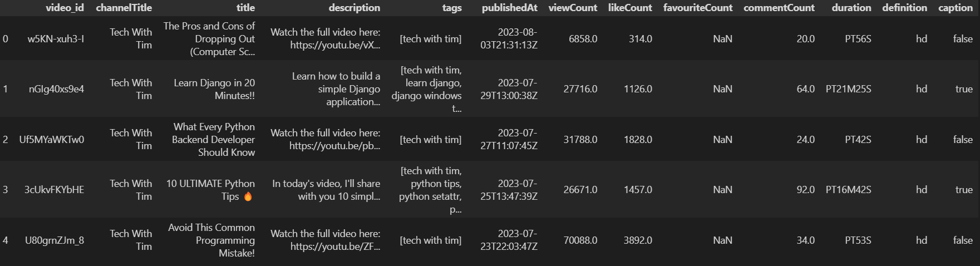The width and height of the screenshot is (980, 266).
Task: Click the likeCount value 1828.0
Action: click(638, 140)
